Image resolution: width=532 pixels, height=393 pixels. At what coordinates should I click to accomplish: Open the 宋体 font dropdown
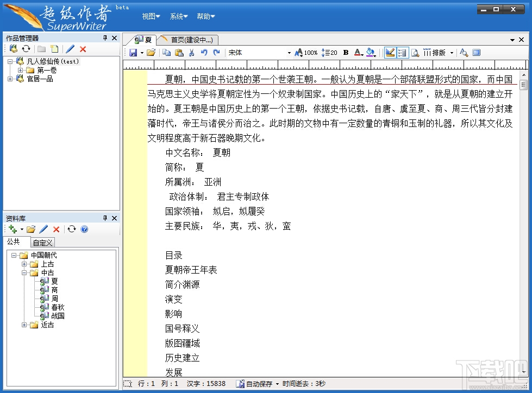289,52
